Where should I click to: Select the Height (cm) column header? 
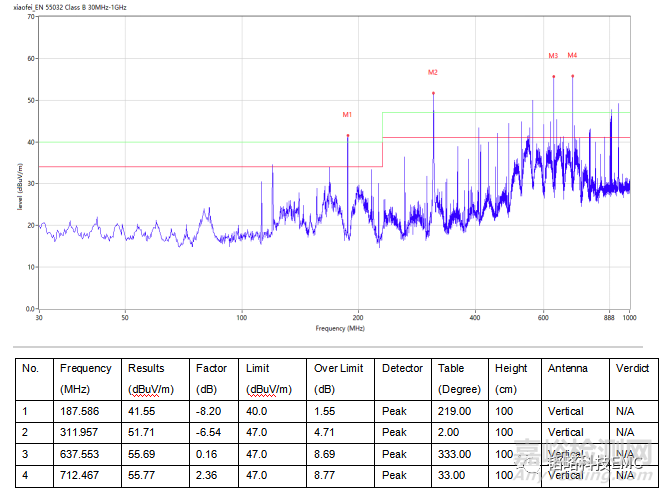511,378
